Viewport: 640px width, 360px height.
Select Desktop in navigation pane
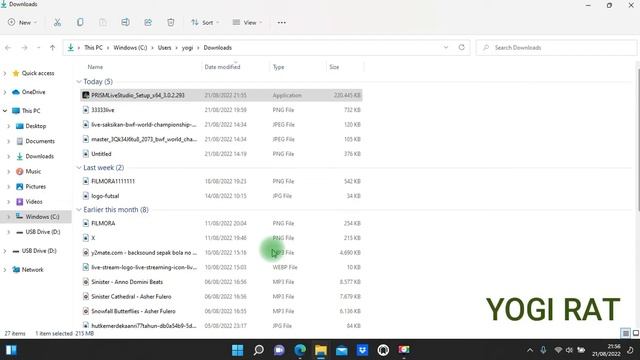tap(36, 126)
